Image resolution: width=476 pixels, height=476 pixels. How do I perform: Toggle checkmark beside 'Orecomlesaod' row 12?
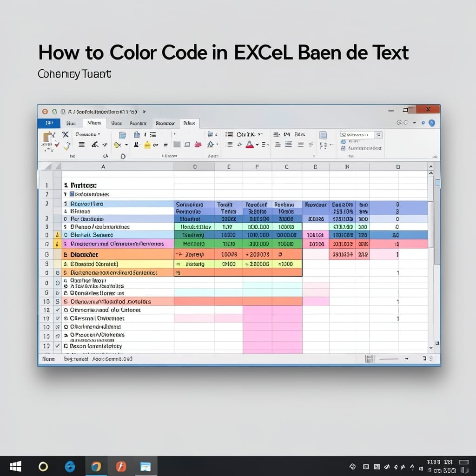pos(57,310)
